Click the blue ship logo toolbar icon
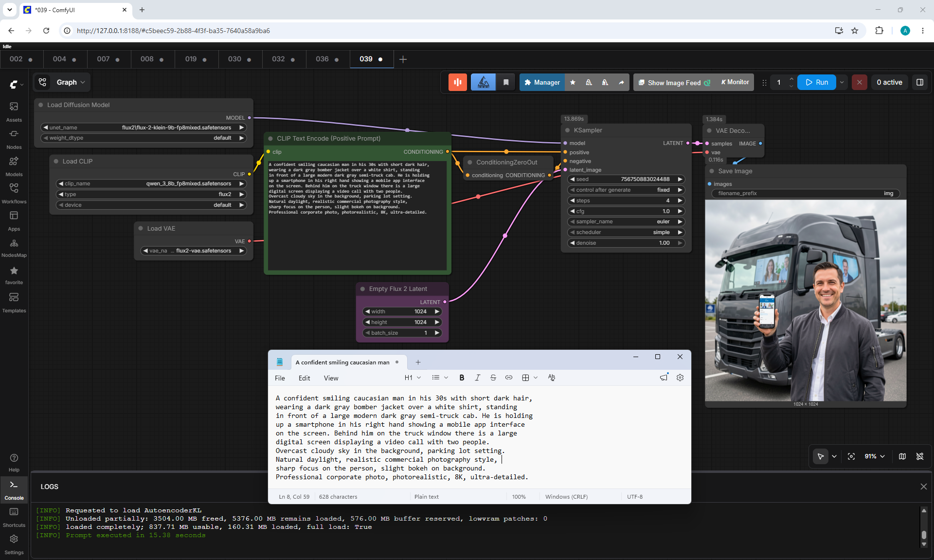This screenshot has height=560, width=934. (483, 82)
